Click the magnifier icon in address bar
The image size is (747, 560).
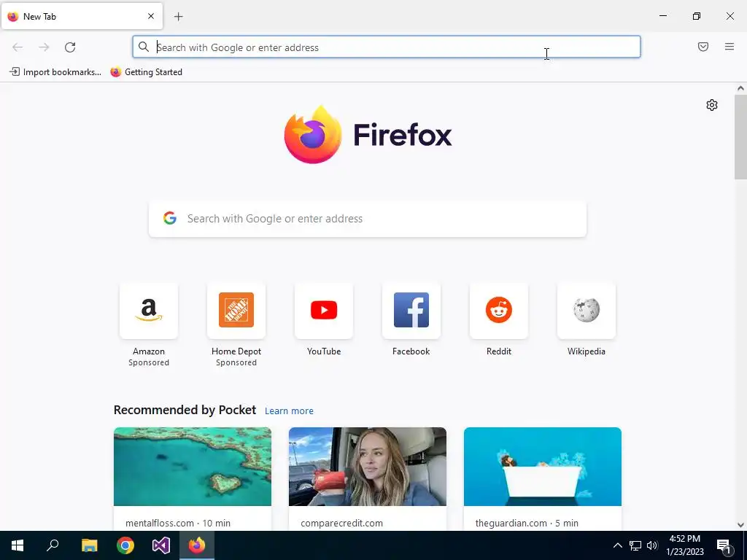click(144, 47)
